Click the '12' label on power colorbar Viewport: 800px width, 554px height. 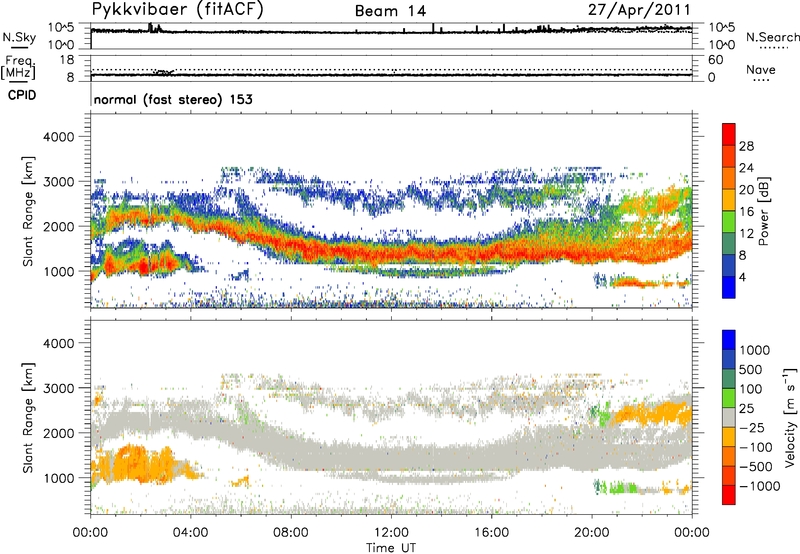click(746, 234)
